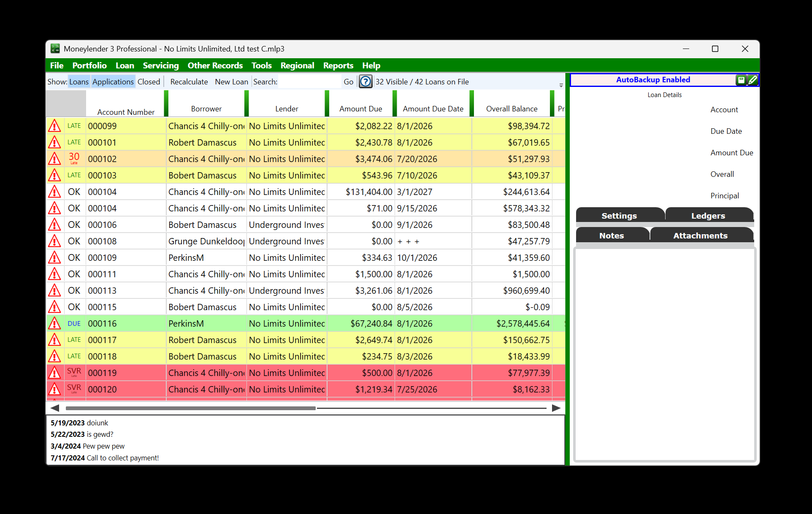This screenshot has width=812, height=514.
Task: Switch to the Notes tab
Action: tap(612, 235)
